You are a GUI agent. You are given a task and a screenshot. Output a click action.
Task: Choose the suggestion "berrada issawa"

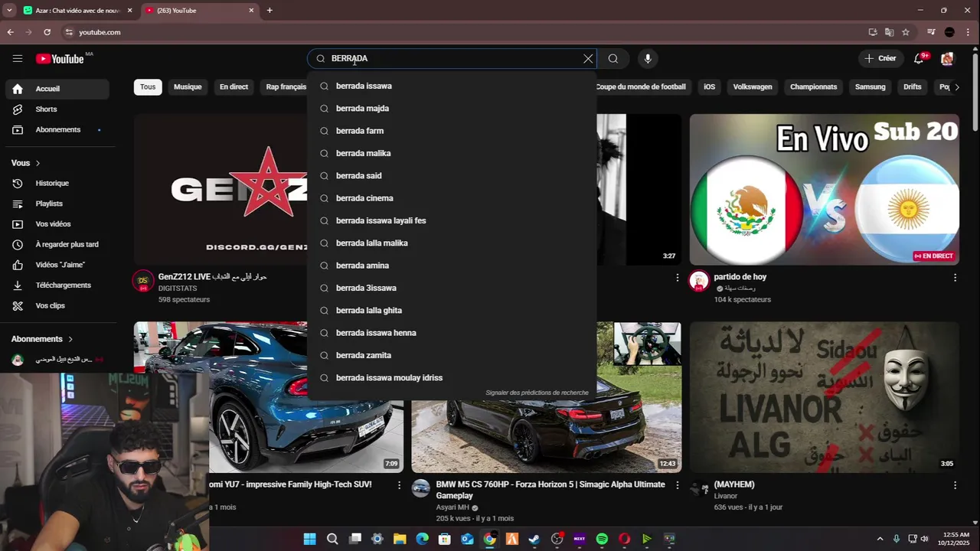click(452, 86)
